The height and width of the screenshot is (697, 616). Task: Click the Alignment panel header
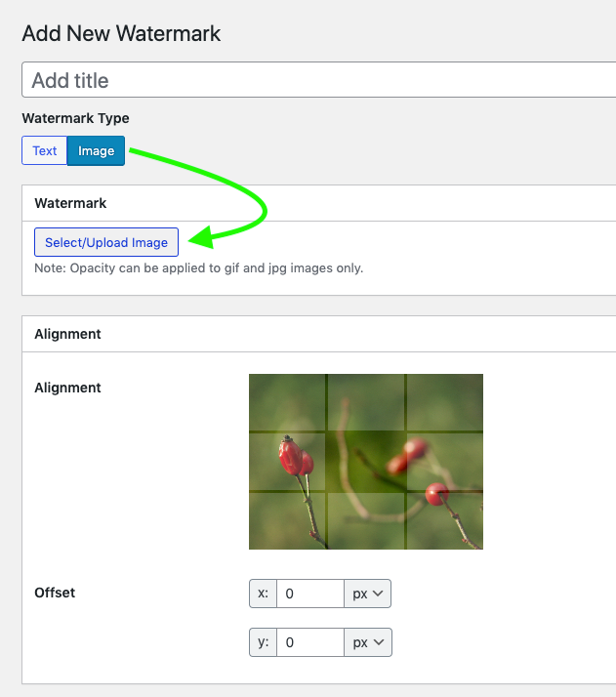coord(67,334)
